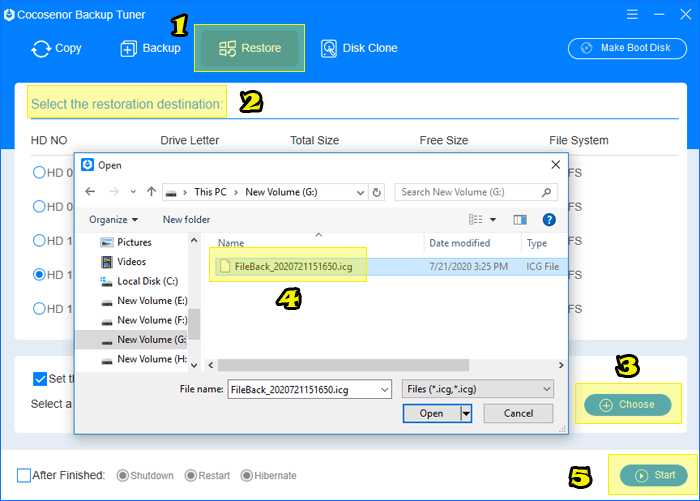This screenshot has width=700, height=501.
Task: Change the view layout icon
Action: [x=475, y=220]
